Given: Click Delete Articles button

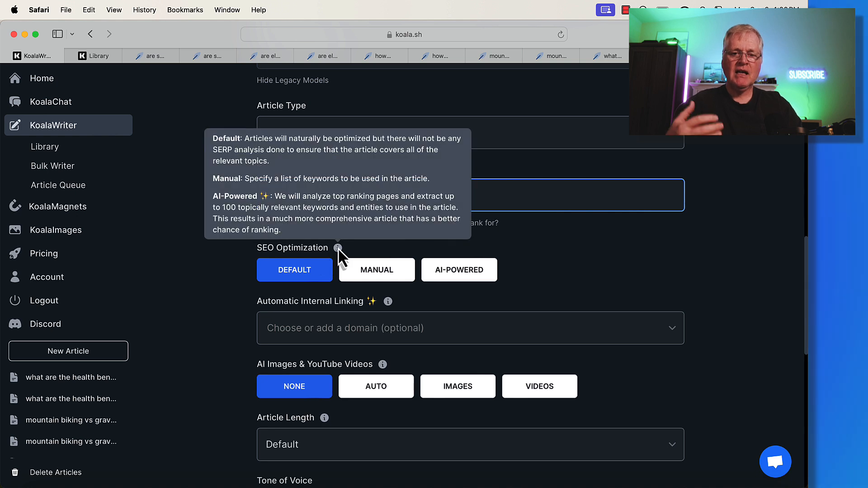Looking at the screenshot, I should click(56, 472).
